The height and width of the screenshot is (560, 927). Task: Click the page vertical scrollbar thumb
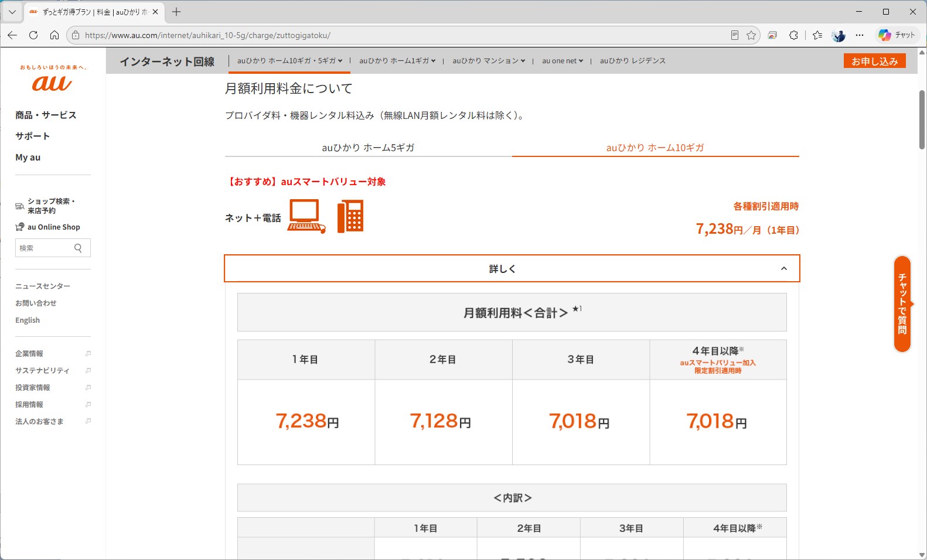tap(922, 119)
